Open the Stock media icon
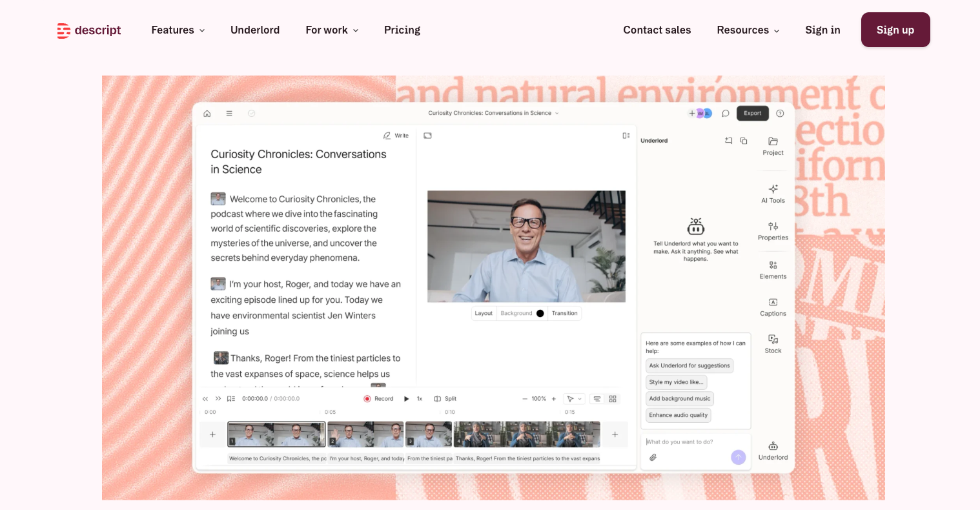 pyautogui.click(x=773, y=339)
